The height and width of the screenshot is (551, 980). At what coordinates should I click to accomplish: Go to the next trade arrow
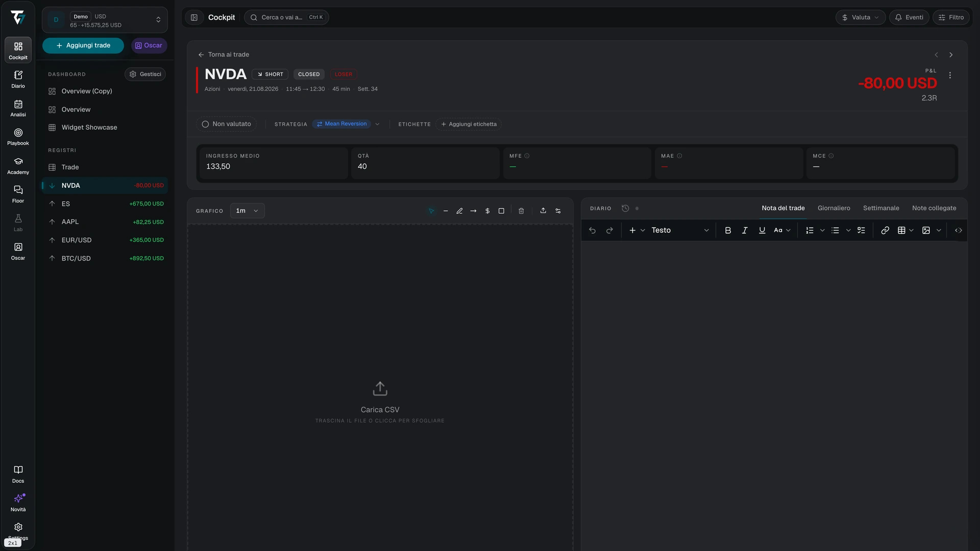click(x=951, y=55)
